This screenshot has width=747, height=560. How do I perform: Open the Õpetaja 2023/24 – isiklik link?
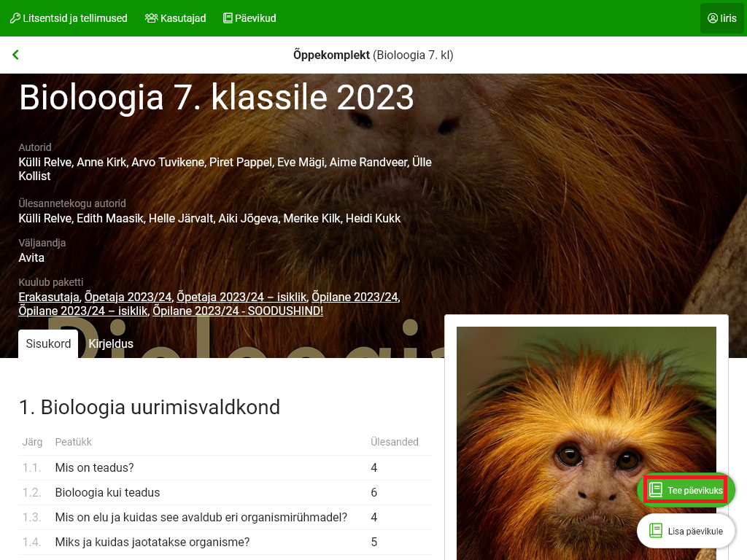241,297
